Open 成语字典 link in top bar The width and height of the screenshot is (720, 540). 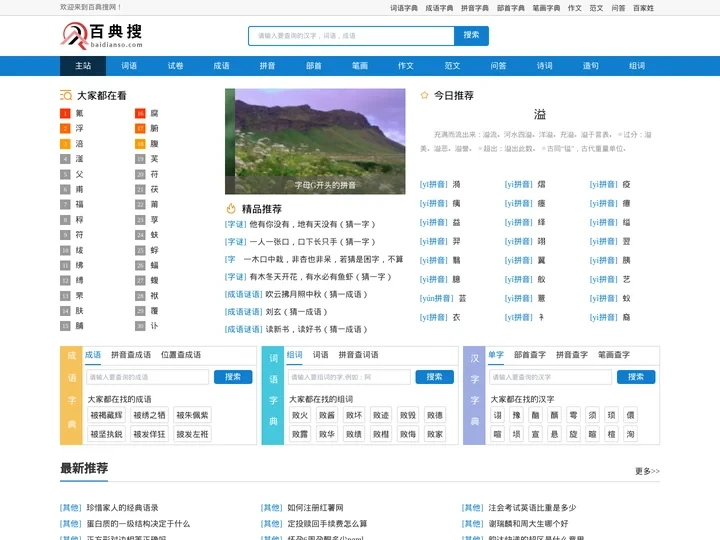pos(439,8)
